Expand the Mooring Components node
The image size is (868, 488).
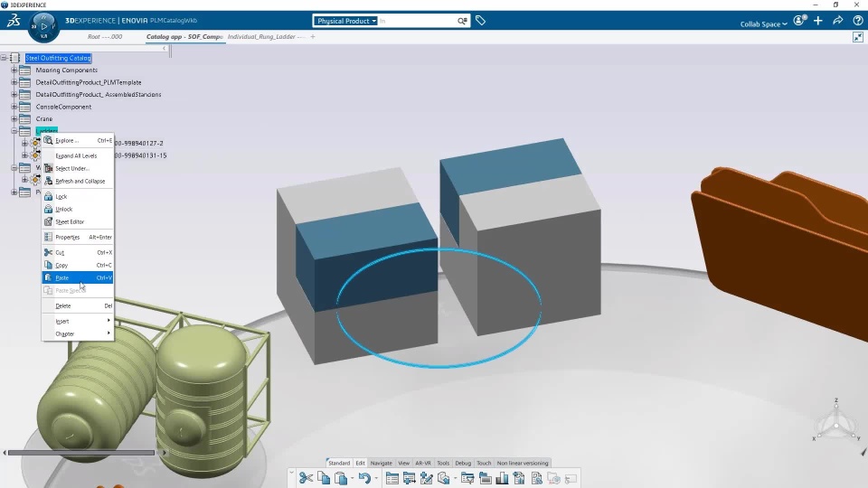pyautogui.click(x=14, y=70)
